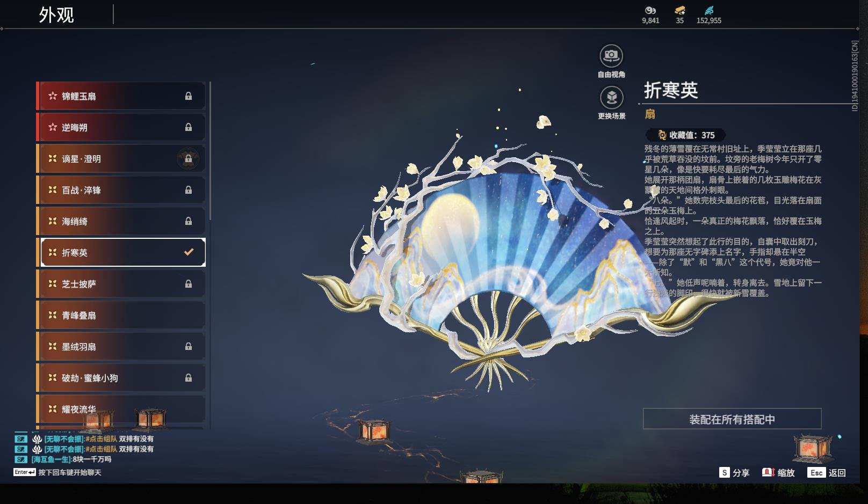Viewport: 868px width, 504px height.
Task: Click the Esc key return icon
Action: click(816, 472)
